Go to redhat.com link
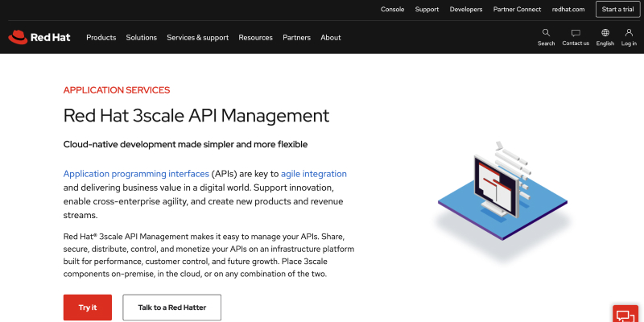644x322 pixels. tap(568, 9)
